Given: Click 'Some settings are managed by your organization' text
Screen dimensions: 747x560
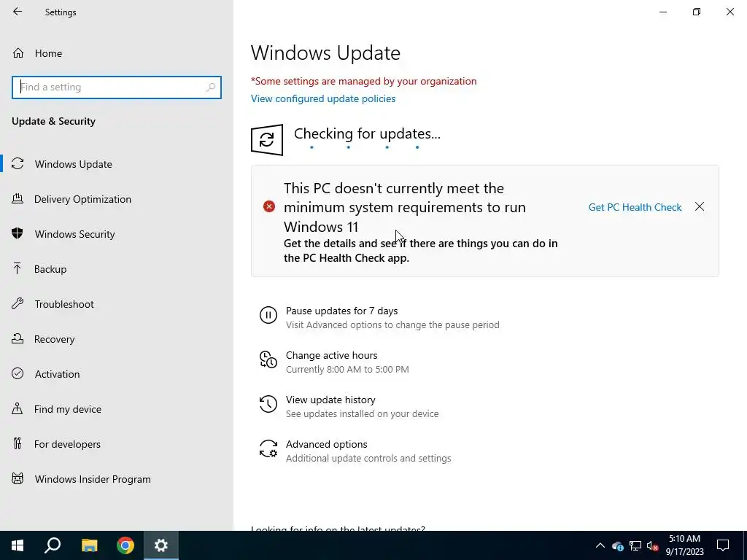Looking at the screenshot, I should [363, 81].
